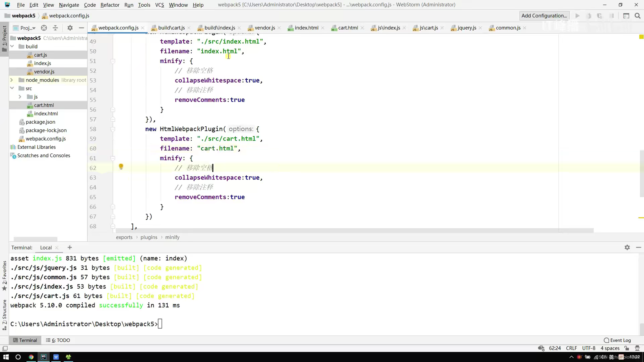Screen dimensions: 644x362
Task: Open the Windows Start menu
Action: pos(6,357)
